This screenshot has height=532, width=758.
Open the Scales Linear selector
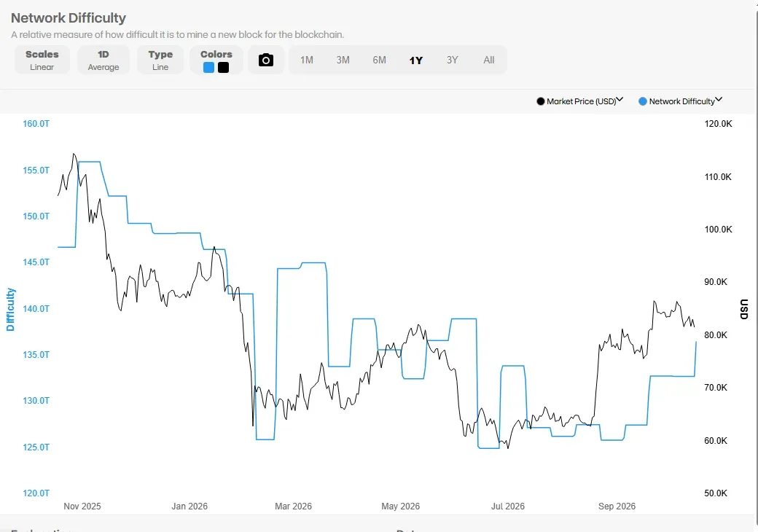[42, 60]
